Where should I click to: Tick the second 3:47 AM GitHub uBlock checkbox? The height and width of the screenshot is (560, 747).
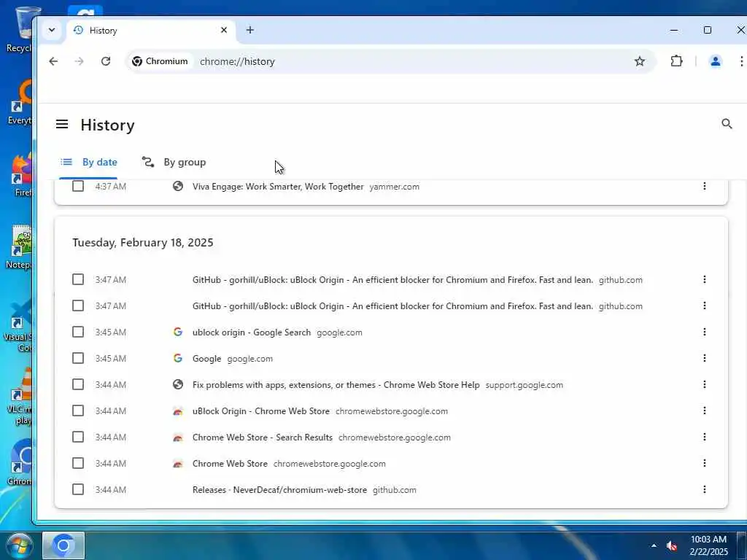point(78,306)
